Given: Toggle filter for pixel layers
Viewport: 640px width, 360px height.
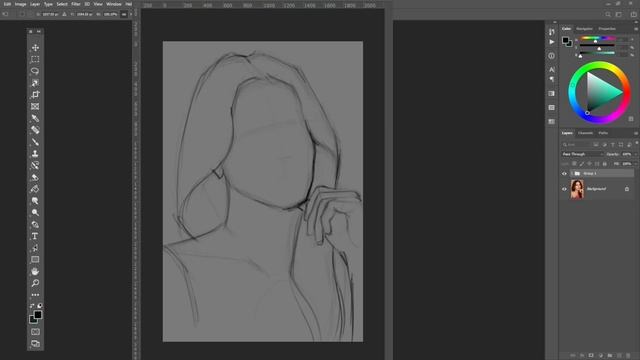Looking at the screenshot, I should [596, 144].
